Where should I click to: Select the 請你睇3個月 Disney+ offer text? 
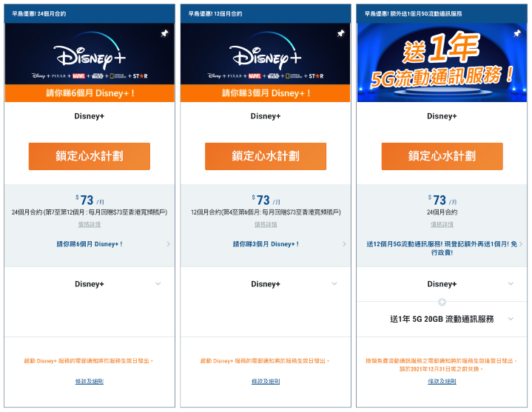266,244
